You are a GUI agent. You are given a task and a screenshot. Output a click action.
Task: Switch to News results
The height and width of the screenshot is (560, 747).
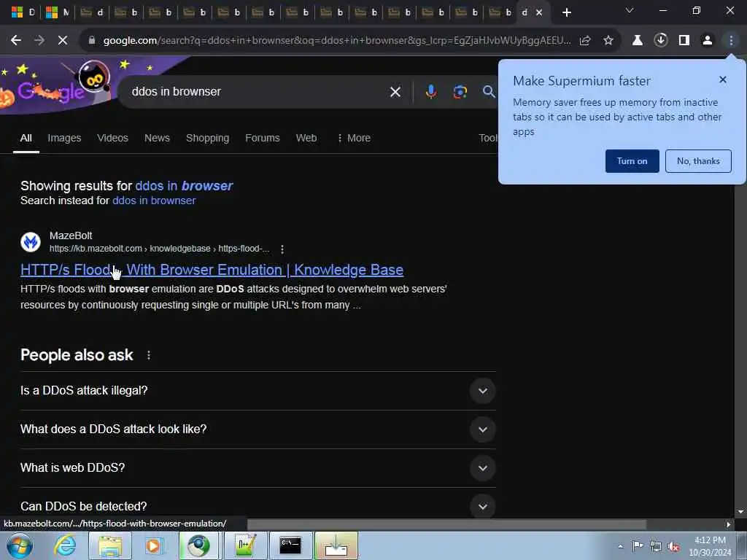click(157, 138)
